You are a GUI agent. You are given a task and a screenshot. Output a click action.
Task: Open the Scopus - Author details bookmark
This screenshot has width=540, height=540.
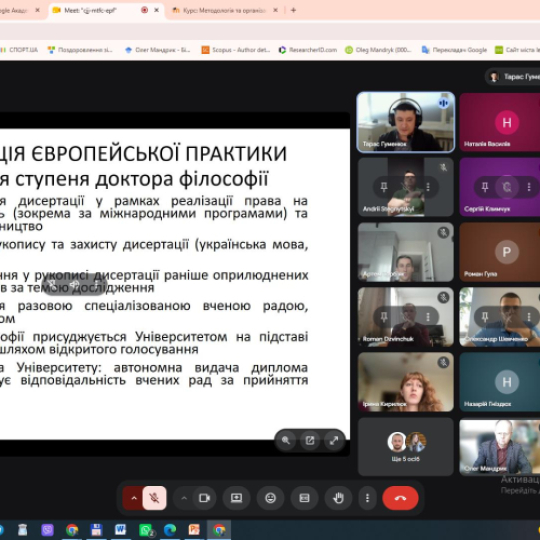(x=236, y=50)
